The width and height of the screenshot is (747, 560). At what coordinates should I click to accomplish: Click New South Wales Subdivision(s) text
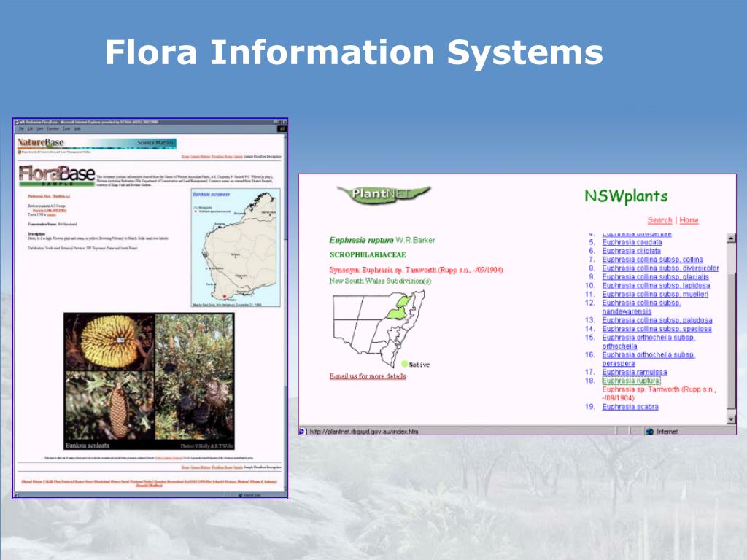(x=380, y=281)
